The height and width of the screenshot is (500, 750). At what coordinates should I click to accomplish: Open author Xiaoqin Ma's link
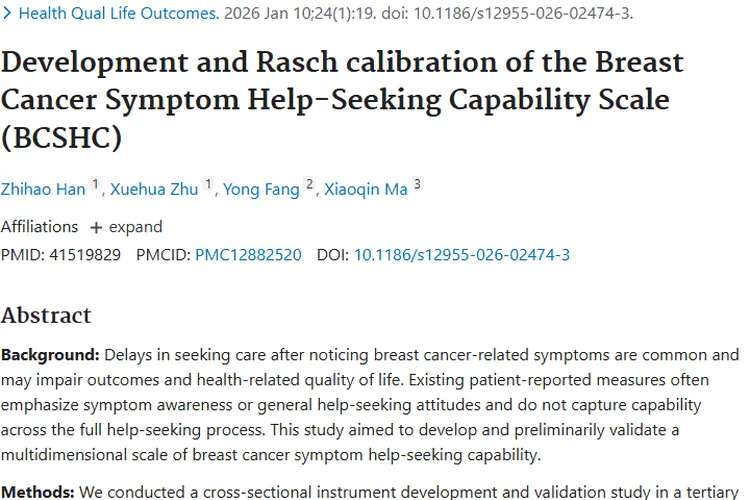pyautogui.click(x=366, y=190)
